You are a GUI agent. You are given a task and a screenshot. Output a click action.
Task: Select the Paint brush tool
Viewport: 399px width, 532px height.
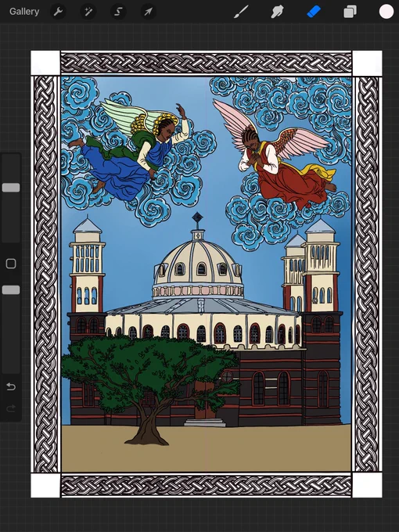(x=241, y=12)
